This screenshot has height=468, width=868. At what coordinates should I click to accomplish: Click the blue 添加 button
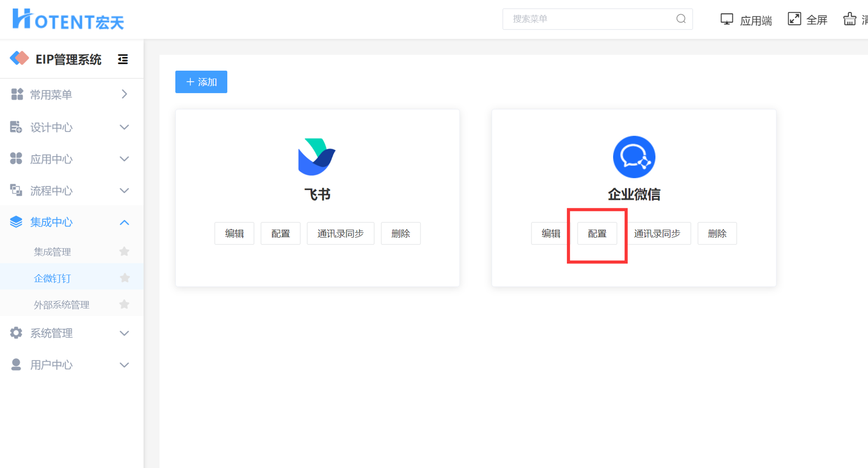(201, 82)
